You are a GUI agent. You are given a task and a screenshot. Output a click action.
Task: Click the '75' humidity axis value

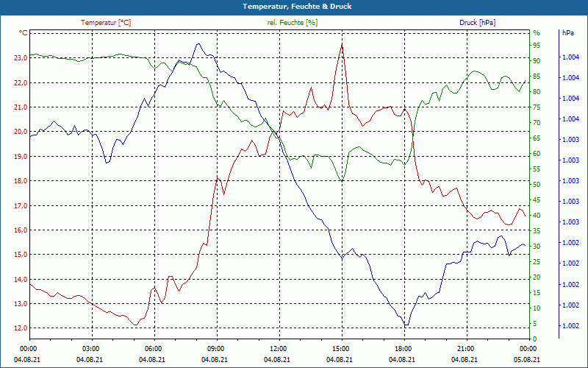click(537, 107)
